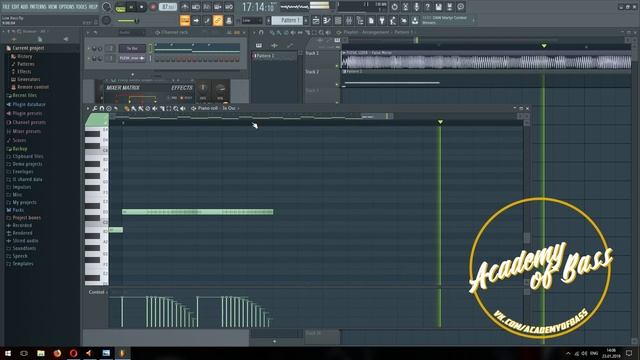Open the channel rack filter dropdown
This screenshot has width=640, height=360.
click(131, 32)
